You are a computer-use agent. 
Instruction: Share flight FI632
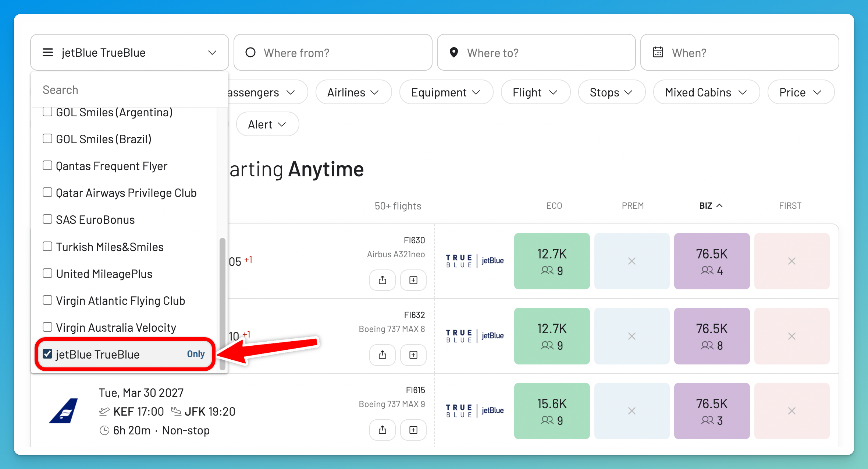click(x=383, y=355)
